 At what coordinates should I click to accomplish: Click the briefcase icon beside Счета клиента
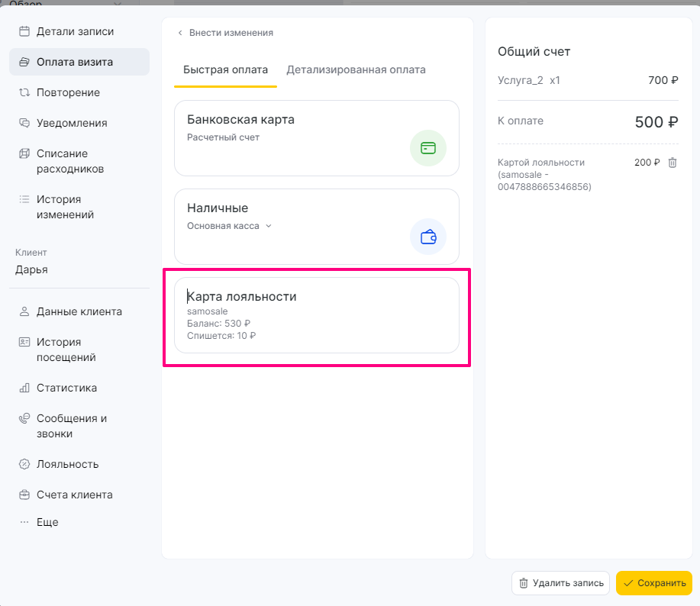(x=24, y=495)
